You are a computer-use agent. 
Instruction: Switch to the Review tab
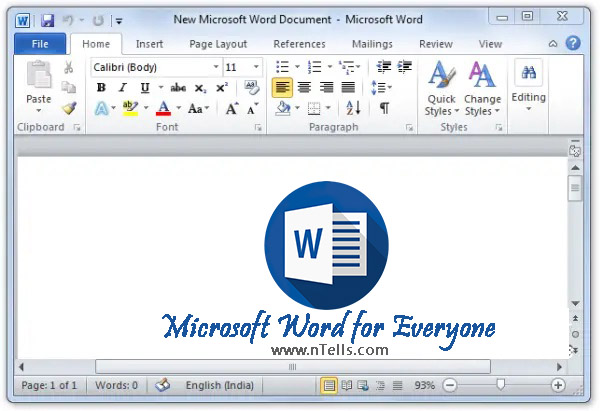436,44
